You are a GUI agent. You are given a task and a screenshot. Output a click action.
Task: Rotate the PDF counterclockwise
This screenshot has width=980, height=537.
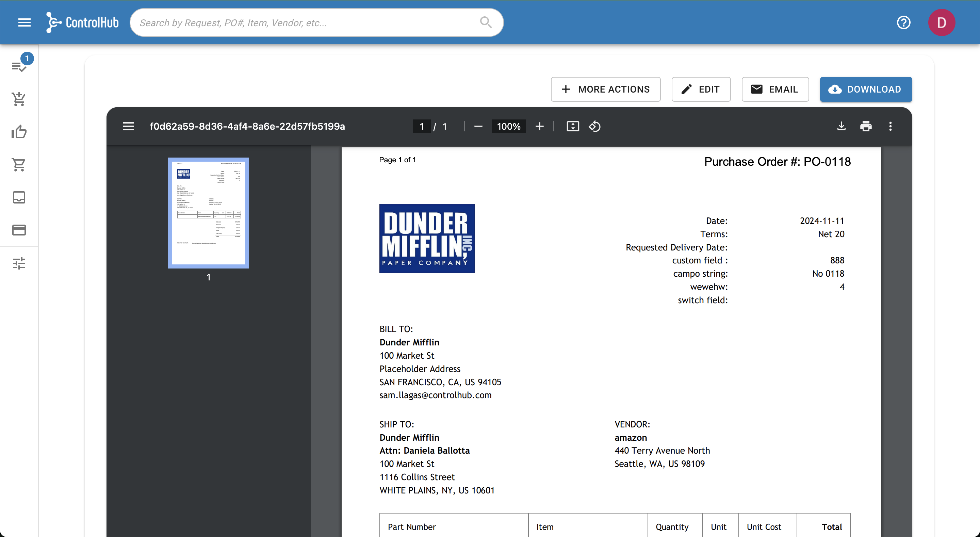tap(594, 126)
